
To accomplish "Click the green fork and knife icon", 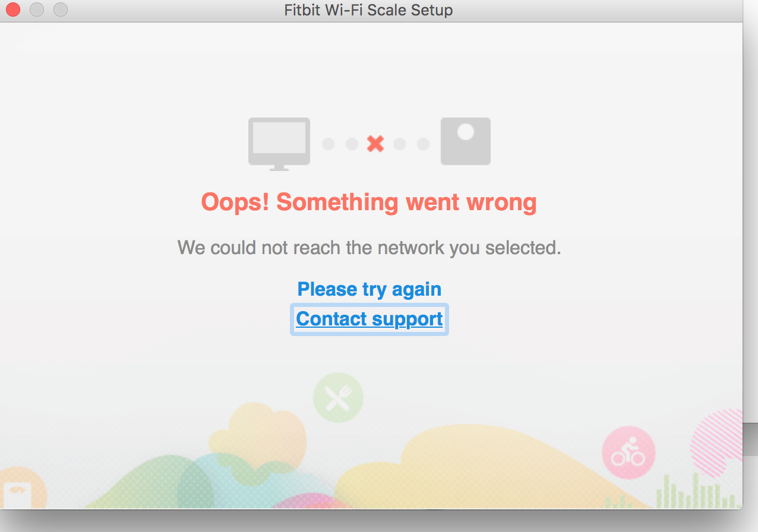I will tap(338, 397).
